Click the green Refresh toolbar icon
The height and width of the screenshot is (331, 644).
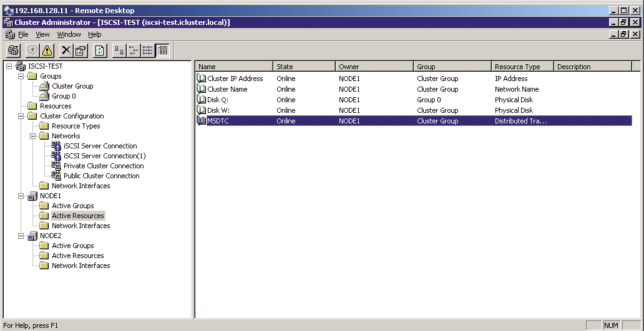(100, 50)
